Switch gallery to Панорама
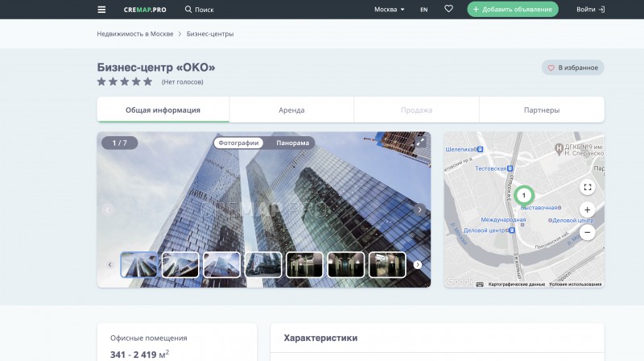Viewport: 644px width, 361px height. point(292,143)
